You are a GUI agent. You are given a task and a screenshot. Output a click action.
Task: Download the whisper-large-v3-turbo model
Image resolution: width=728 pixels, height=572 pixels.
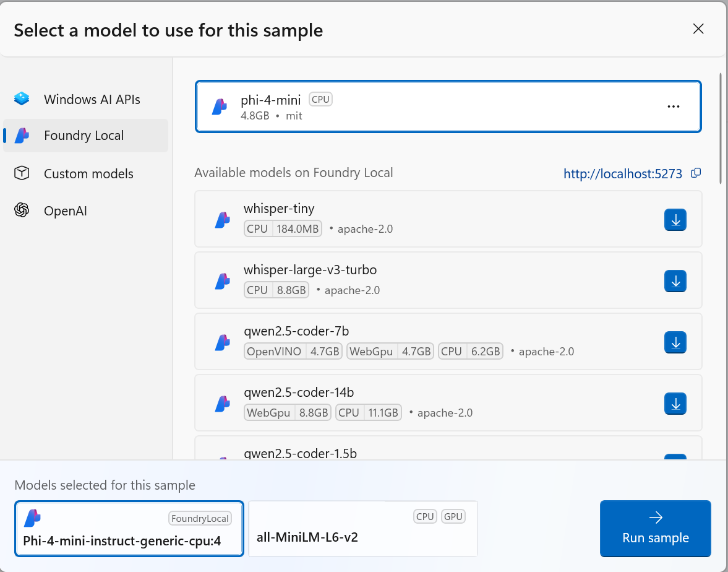(675, 281)
